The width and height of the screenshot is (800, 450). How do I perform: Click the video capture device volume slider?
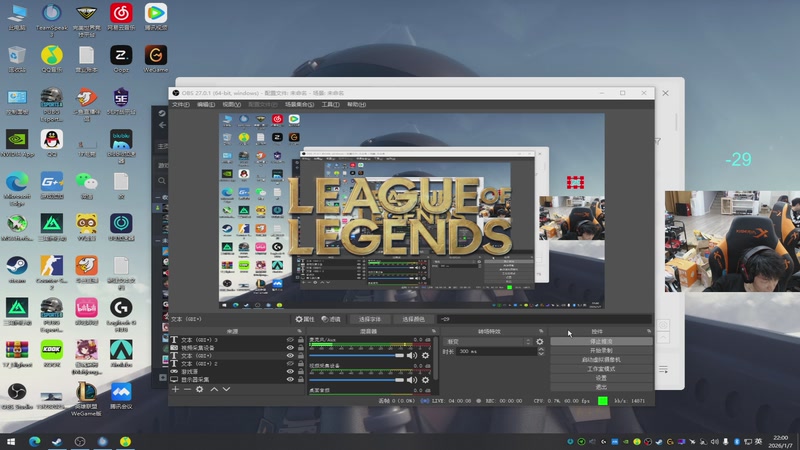tap(356, 380)
